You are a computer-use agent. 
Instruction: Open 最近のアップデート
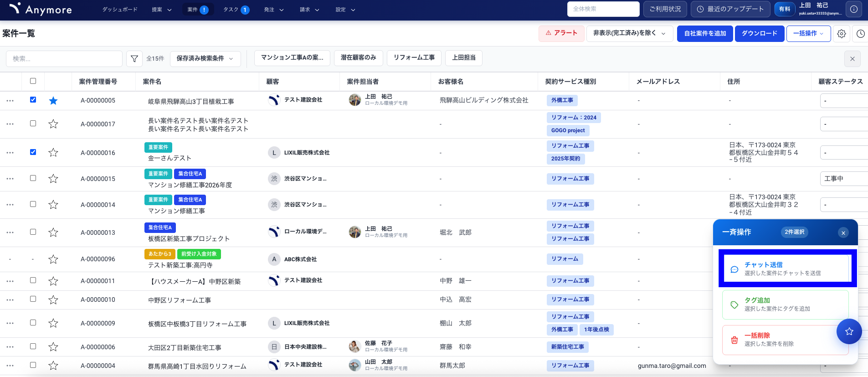730,9
